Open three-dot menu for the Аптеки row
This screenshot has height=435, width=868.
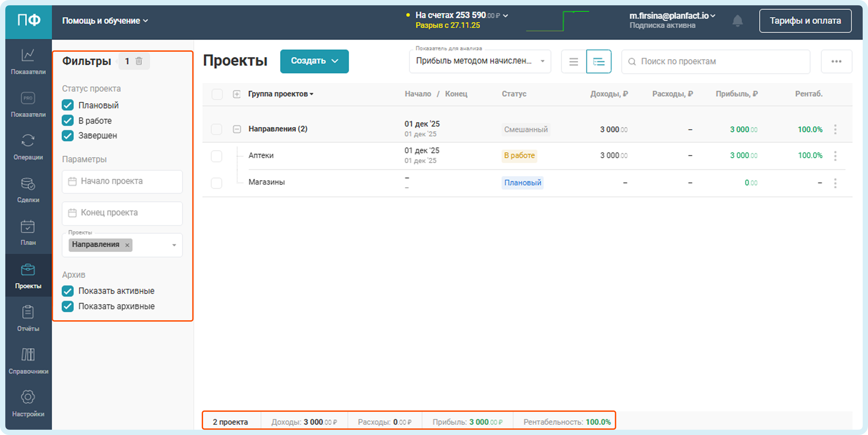tap(835, 156)
